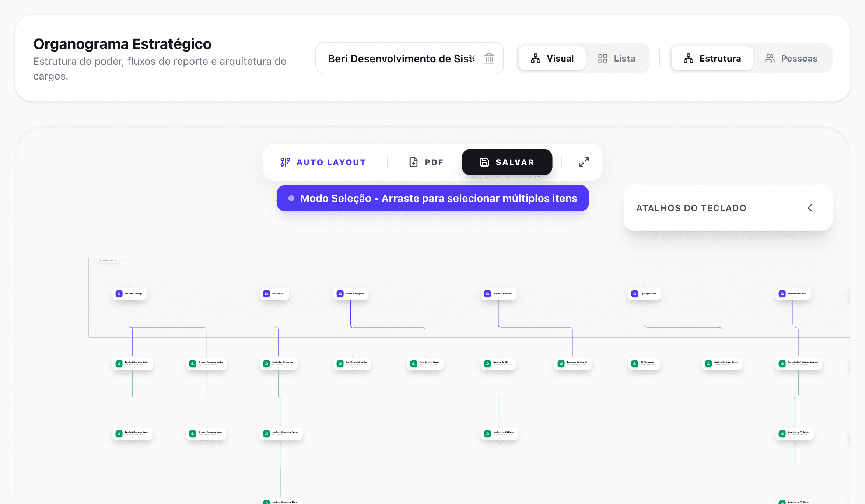
Task: Click the building icon in company selector
Action: point(489,58)
